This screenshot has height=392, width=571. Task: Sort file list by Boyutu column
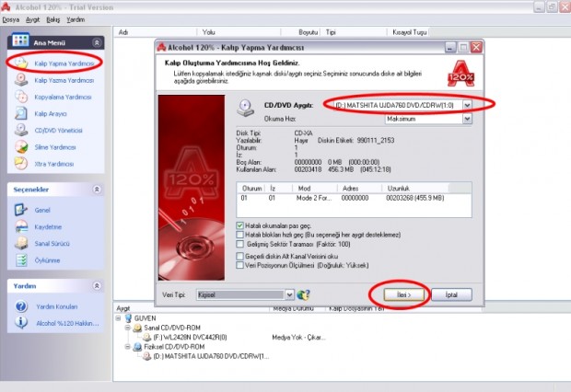(x=301, y=32)
